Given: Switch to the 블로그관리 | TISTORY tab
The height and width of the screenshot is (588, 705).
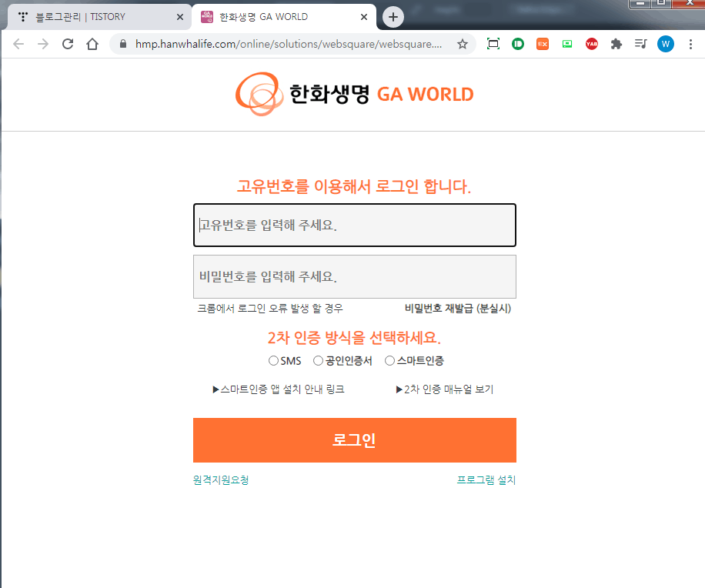Looking at the screenshot, I should coord(99,17).
